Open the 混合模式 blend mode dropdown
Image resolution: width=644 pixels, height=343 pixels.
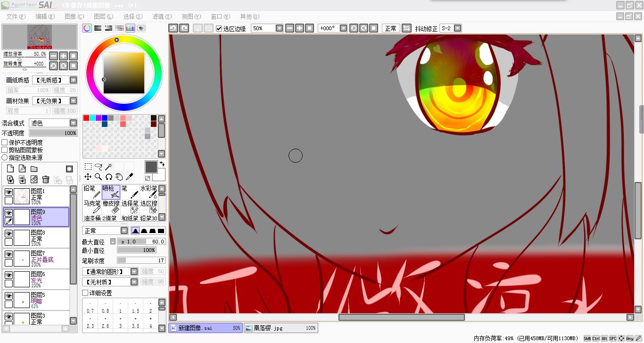(x=53, y=123)
